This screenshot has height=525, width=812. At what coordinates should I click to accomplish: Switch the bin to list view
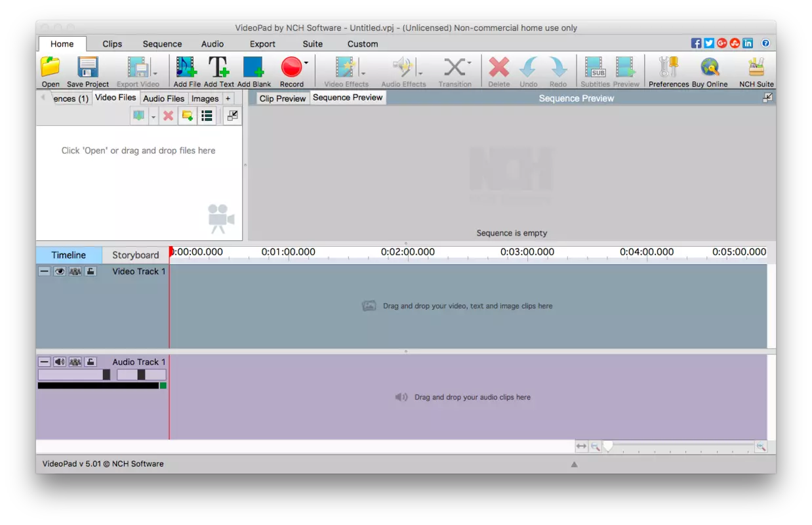point(207,115)
